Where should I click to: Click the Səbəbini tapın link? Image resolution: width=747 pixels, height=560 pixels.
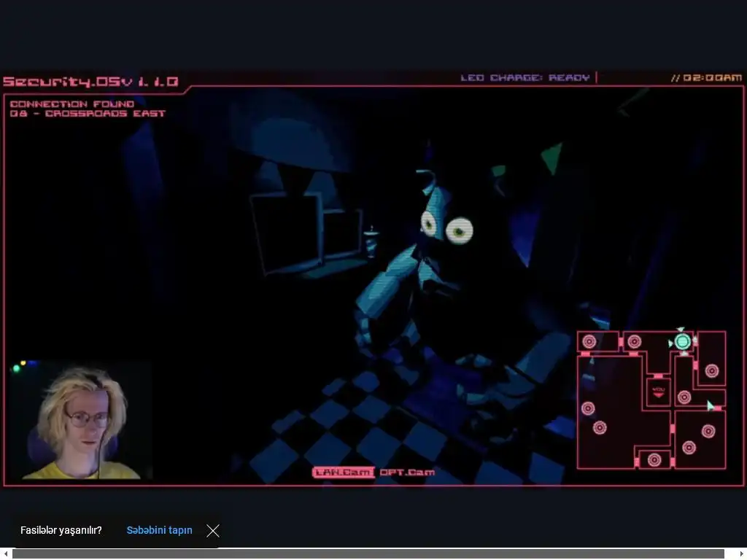point(160,530)
